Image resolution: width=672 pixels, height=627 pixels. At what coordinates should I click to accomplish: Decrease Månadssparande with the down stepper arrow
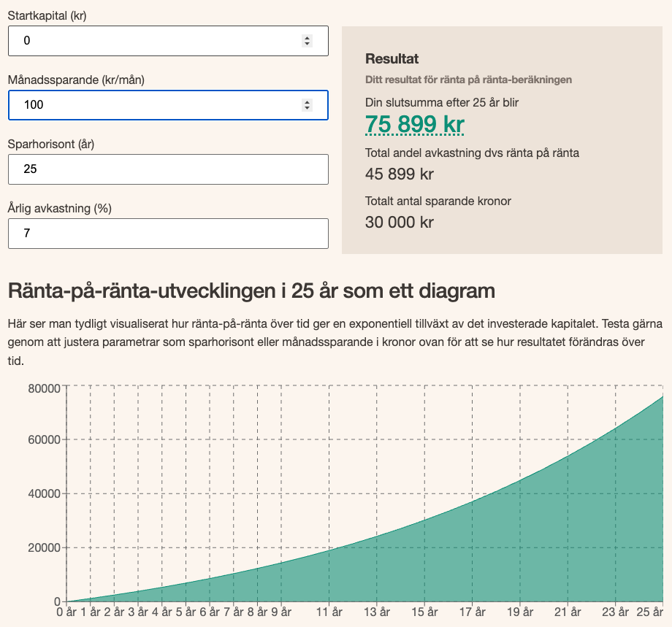(307, 108)
